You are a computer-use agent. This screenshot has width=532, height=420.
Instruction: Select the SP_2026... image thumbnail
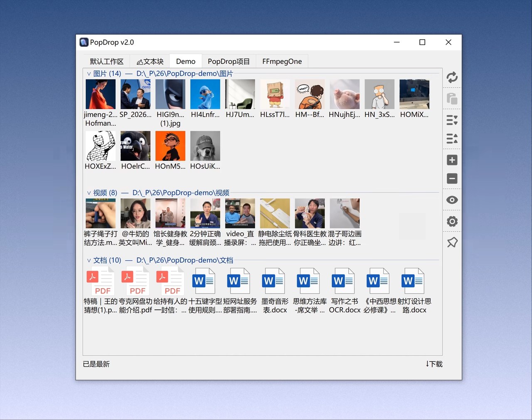pos(135,94)
